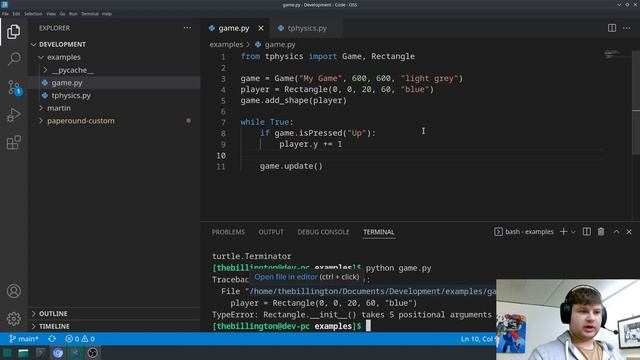This screenshot has height=360, width=640.
Task: Open the OBS Studio taskbar icon
Action: click(x=93, y=353)
